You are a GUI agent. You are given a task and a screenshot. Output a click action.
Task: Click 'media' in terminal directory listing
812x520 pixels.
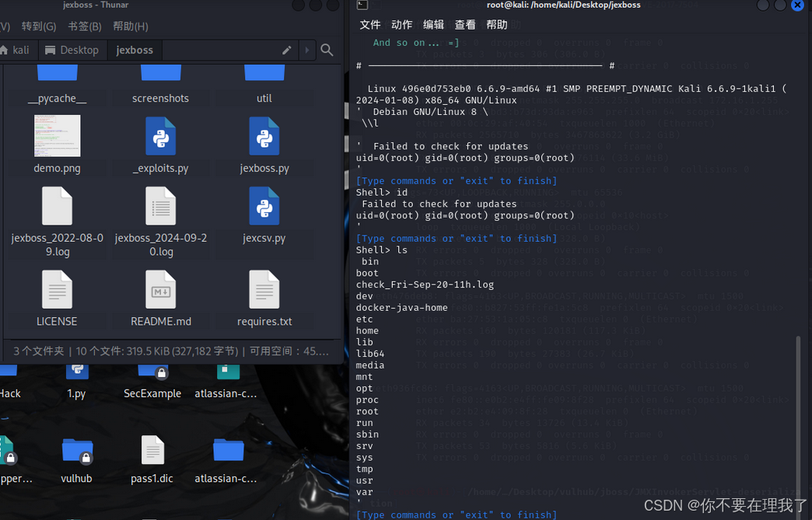(x=369, y=365)
